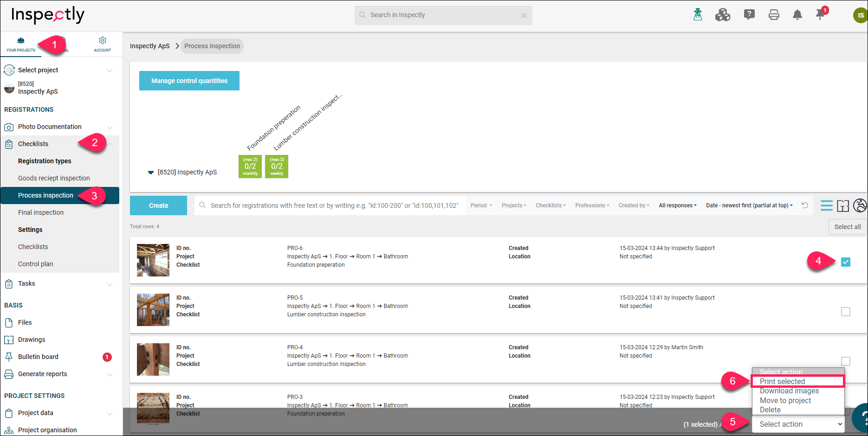Open the PRO-6 thumbnail photo
This screenshot has width=868, height=436.
pyautogui.click(x=153, y=260)
